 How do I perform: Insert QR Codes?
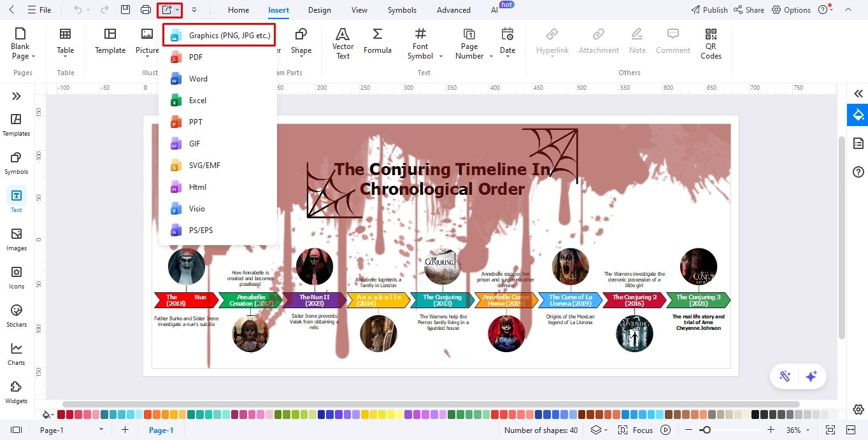click(711, 44)
